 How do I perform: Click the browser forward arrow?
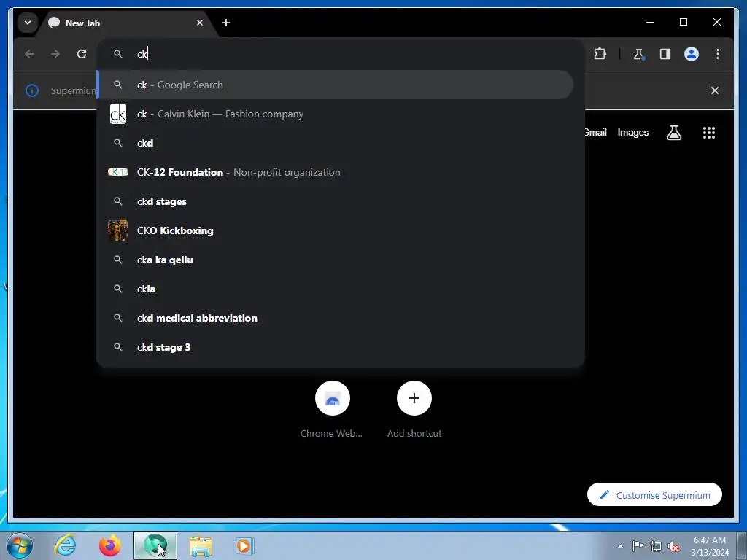(55, 54)
